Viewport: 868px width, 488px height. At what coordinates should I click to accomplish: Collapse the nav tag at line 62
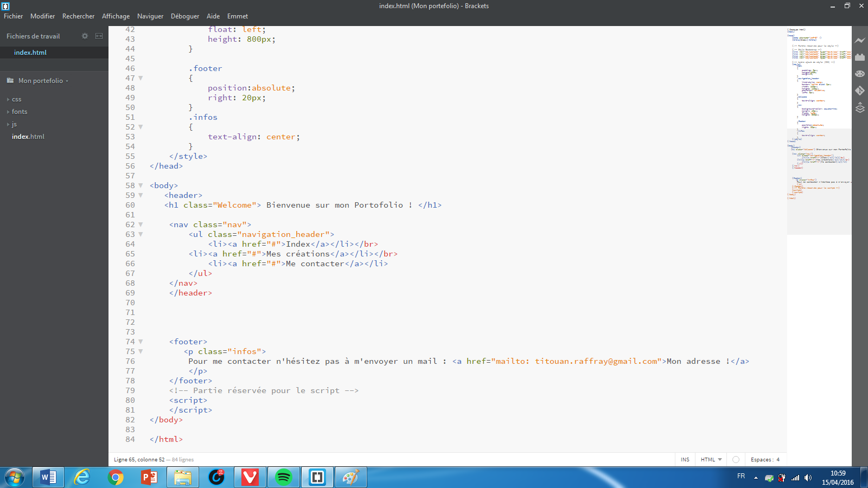(141, 224)
